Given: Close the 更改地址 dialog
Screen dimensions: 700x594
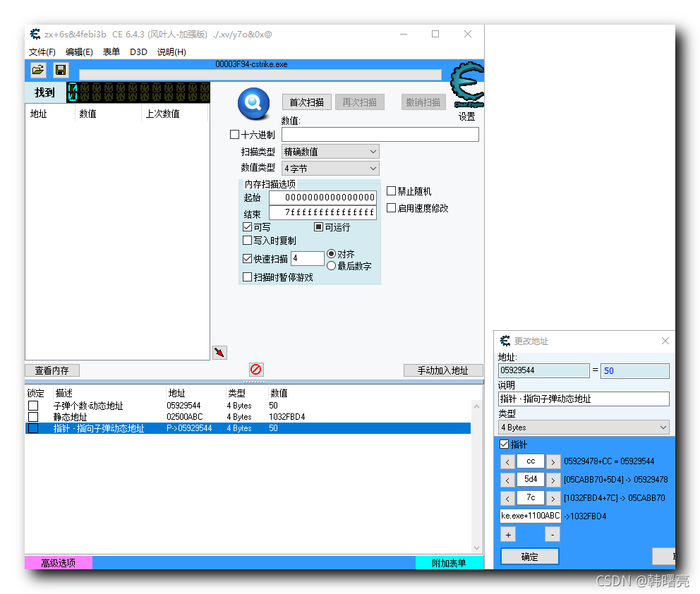Looking at the screenshot, I should [665, 341].
